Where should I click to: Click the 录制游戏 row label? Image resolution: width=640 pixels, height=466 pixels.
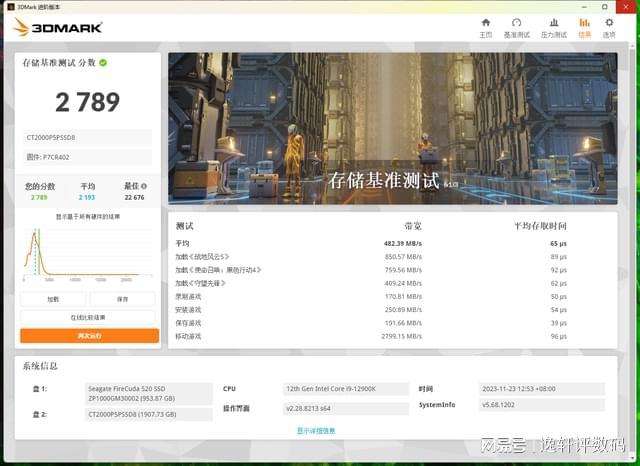(188, 297)
